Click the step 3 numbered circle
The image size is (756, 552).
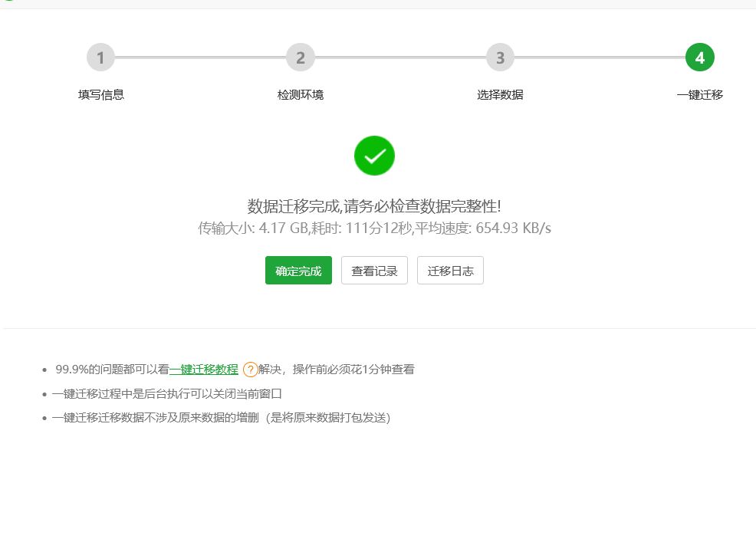[x=500, y=57]
